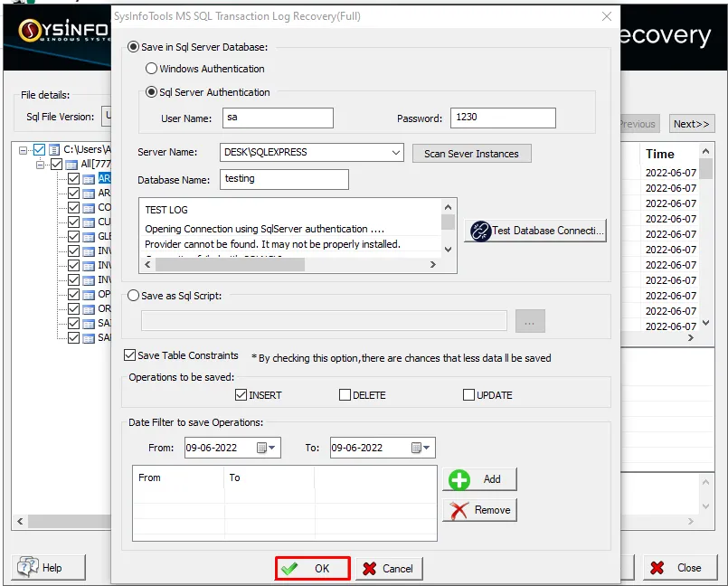Click the green checkmark OK button

point(313,568)
